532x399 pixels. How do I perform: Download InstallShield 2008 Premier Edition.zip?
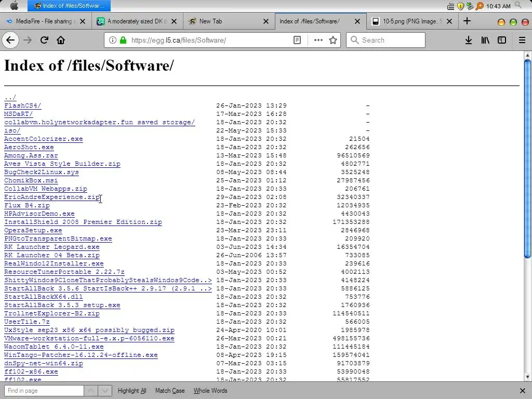[x=83, y=222]
